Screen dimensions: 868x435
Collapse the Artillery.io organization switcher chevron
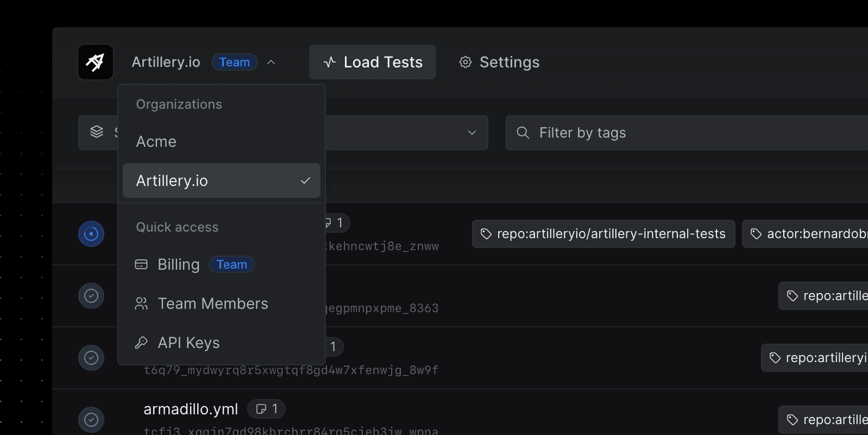click(x=271, y=63)
